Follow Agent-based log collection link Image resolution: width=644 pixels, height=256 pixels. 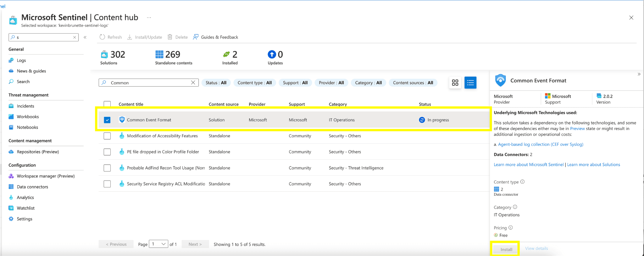(540, 144)
